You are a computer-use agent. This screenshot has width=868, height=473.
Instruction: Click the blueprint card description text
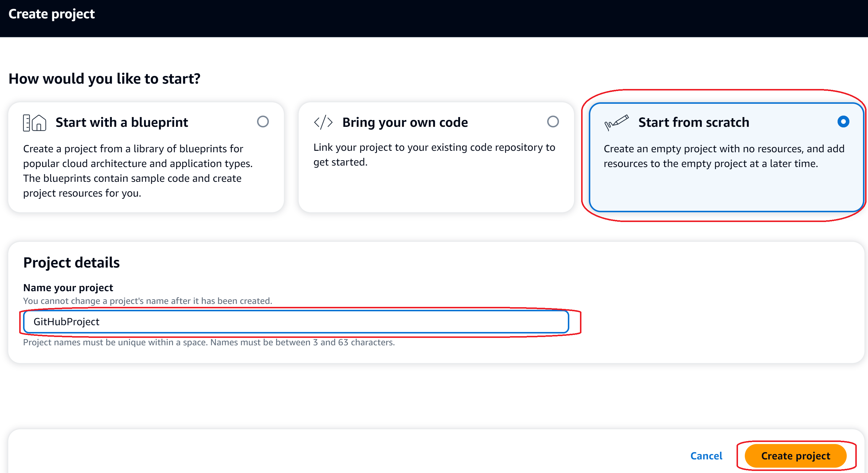(138, 171)
